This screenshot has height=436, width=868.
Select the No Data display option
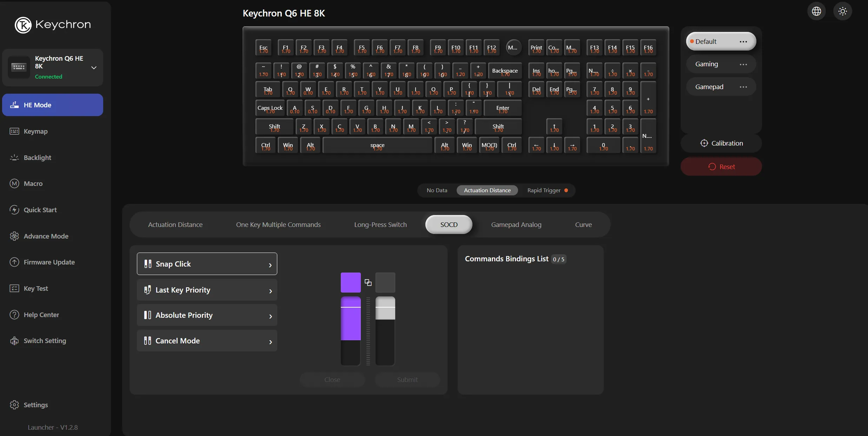437,190
